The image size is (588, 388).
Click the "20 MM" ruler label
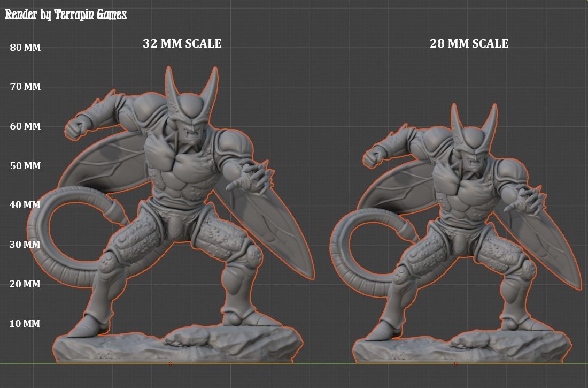pos(25,284)
